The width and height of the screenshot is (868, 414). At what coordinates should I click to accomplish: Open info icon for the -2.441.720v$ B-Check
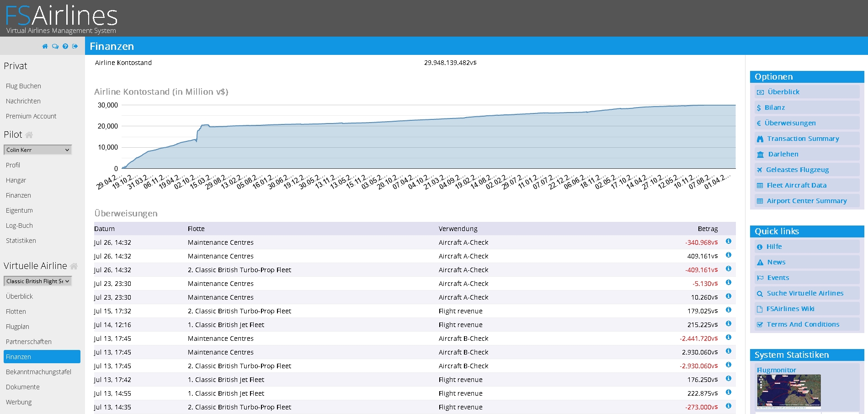pos(729,338)
